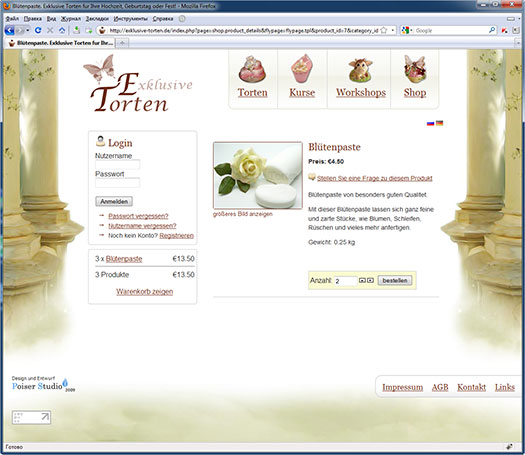Click the magnifier search button
525x455 pixels.
pyautogui.click(x=492, y=30)
